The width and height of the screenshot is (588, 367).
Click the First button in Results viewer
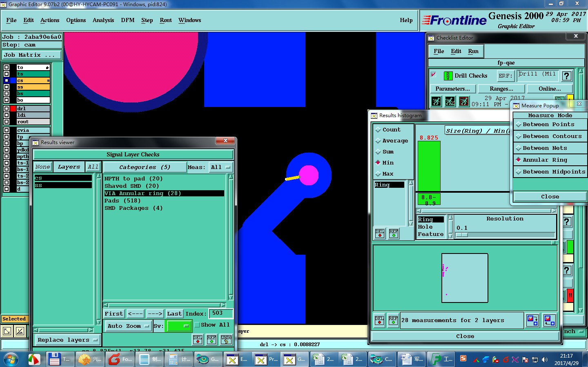[x=114, y=314]
